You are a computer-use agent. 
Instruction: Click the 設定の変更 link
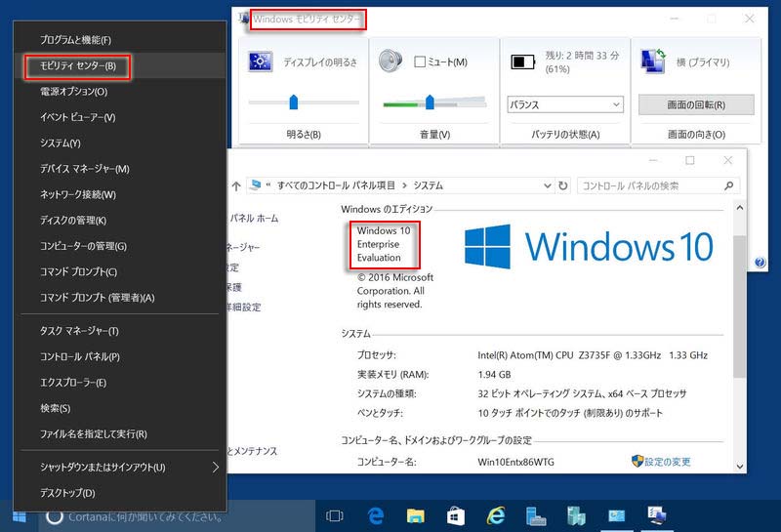click(668, 462)
